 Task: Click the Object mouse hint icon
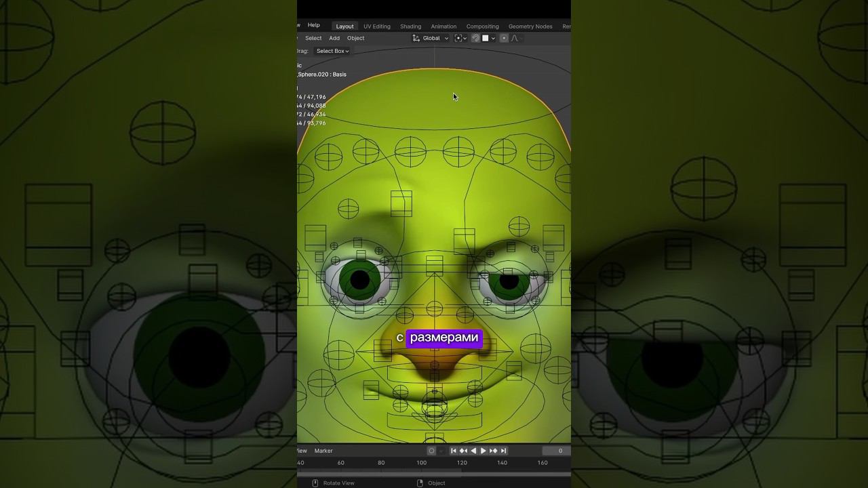pos(420,483)
